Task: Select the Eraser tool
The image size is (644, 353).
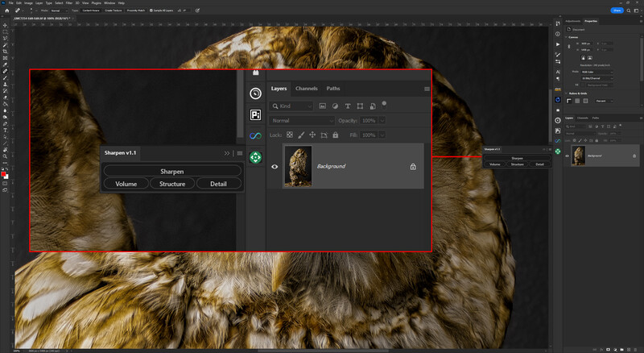Action: pos(5,98)
